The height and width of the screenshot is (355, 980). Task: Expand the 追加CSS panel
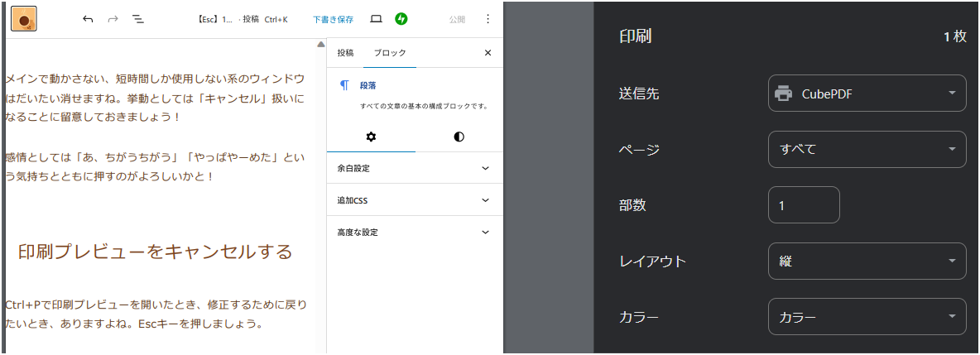[415, 200]
